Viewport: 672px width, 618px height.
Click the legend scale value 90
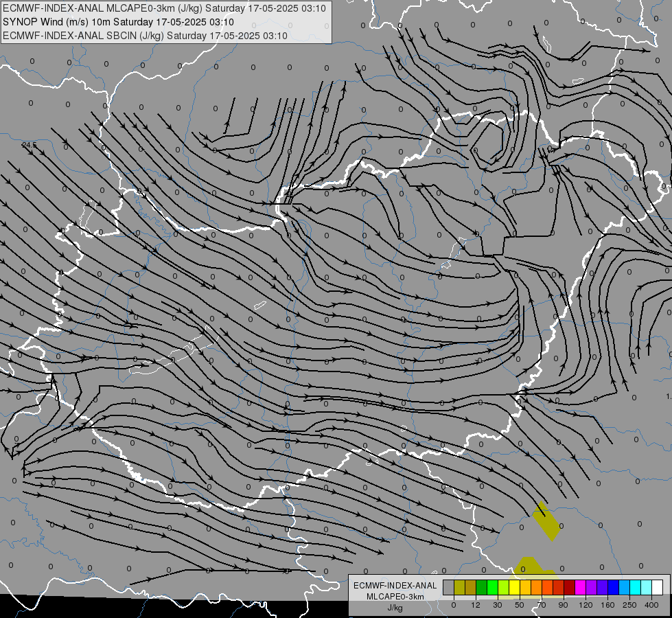point(564,605)
